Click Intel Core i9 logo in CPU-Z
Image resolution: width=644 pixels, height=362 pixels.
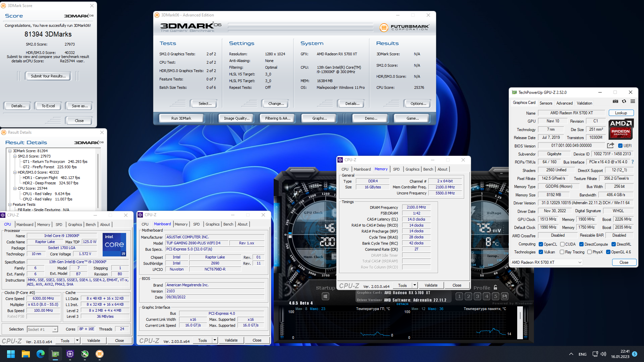point(114,245)
